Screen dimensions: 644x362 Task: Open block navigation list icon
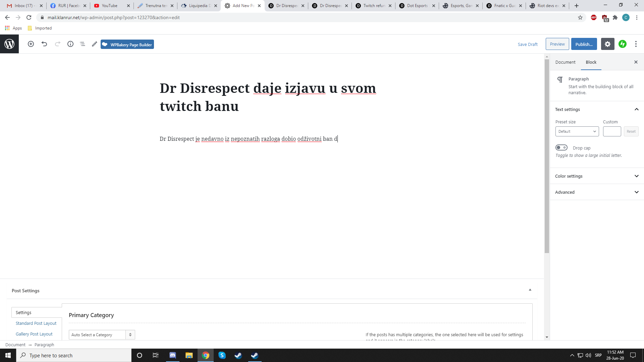point(82,44)
